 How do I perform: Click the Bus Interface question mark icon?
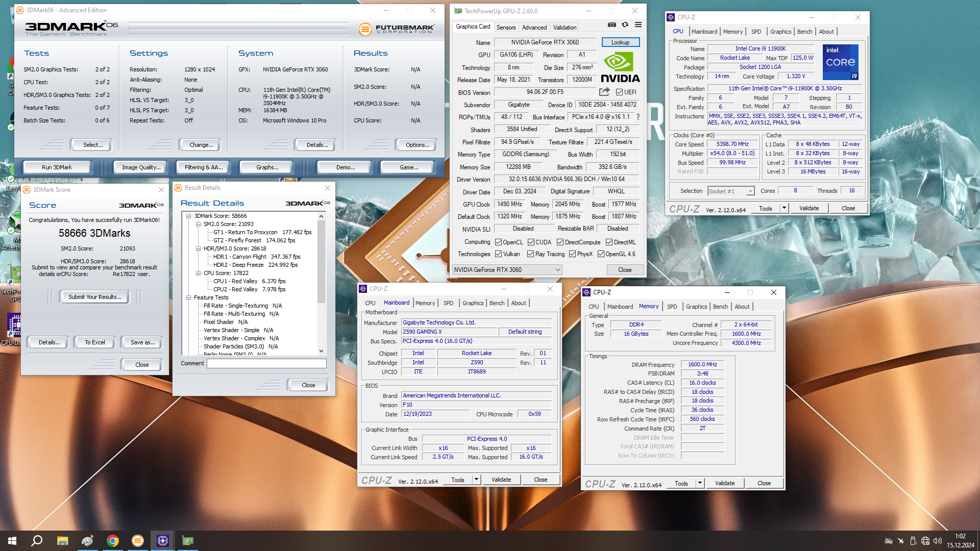point(638,117)
